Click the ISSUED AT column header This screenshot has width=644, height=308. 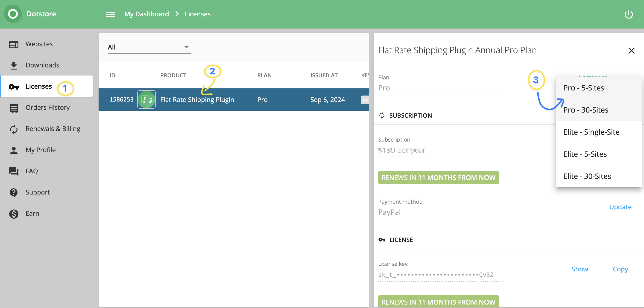324,76
